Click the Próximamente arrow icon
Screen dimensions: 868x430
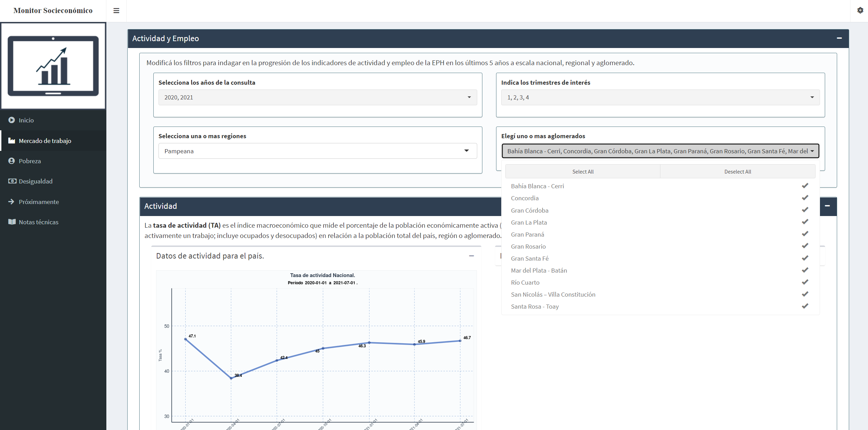point(11,202)
